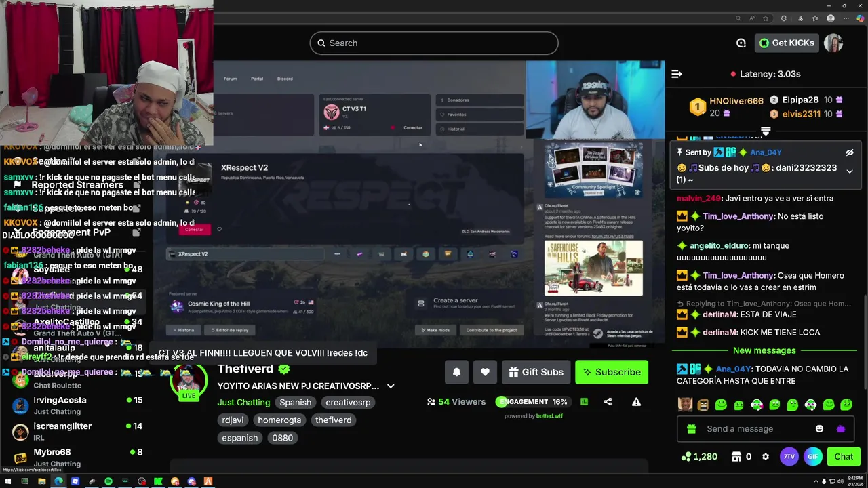This screenshot has width=868, height=488.
Task: Click the purple icon in message box
Action: pos(841,429)
